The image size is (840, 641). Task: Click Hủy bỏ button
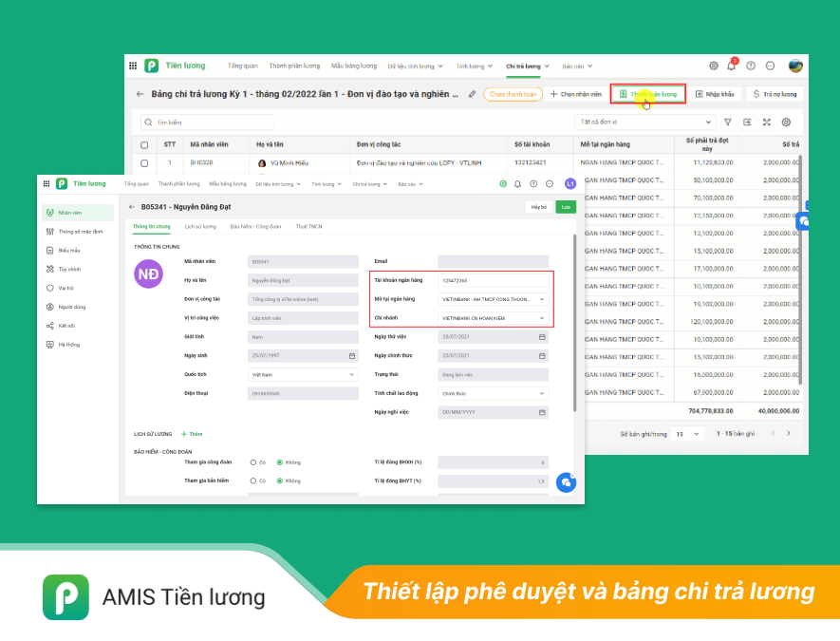[539, 207]
